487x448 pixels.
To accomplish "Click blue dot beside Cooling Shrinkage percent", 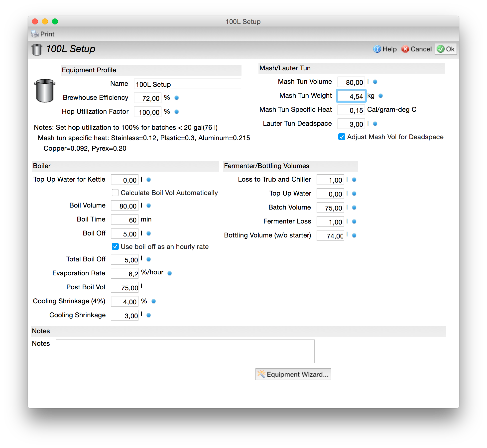I will pos(154,301).
